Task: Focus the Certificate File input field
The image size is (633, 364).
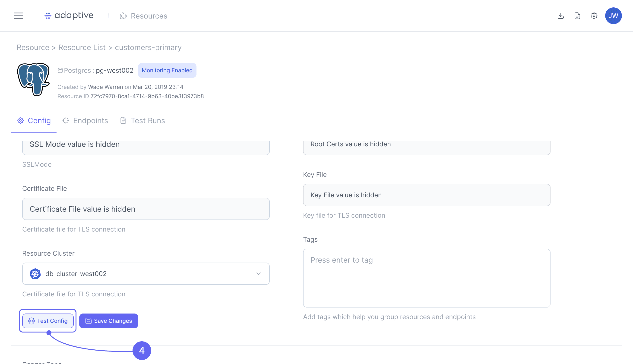Action: pyautogui.click(x=146, y=209)
